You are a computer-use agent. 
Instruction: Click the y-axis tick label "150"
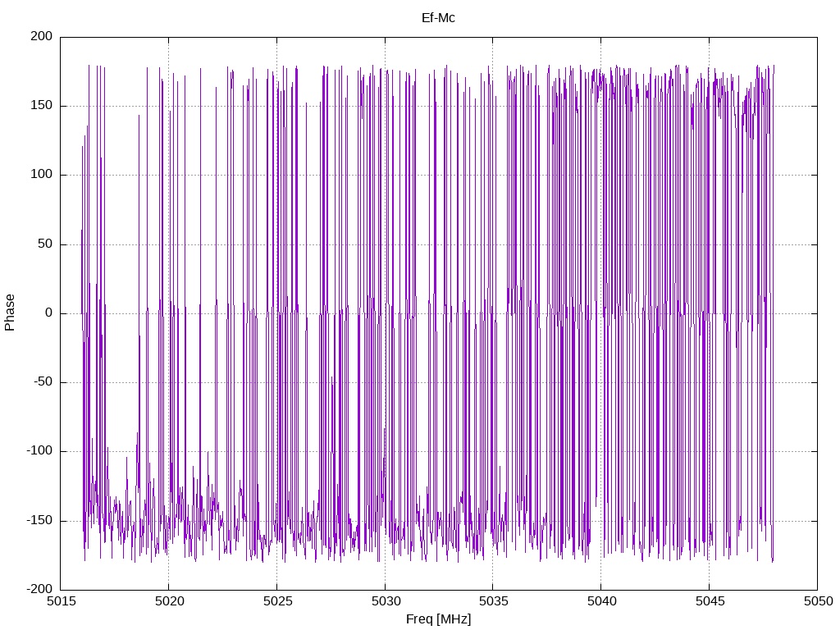[x=42, y=106]
